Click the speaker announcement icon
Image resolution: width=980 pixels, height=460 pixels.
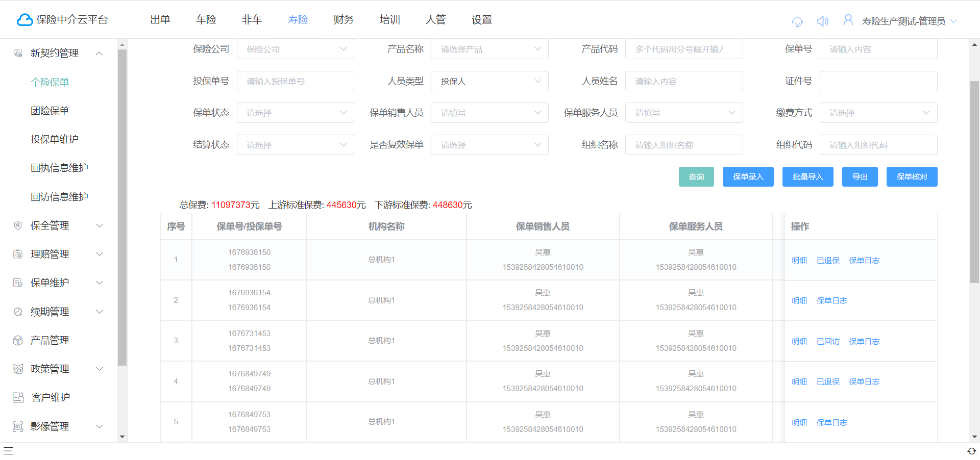[x=822, y=21]
